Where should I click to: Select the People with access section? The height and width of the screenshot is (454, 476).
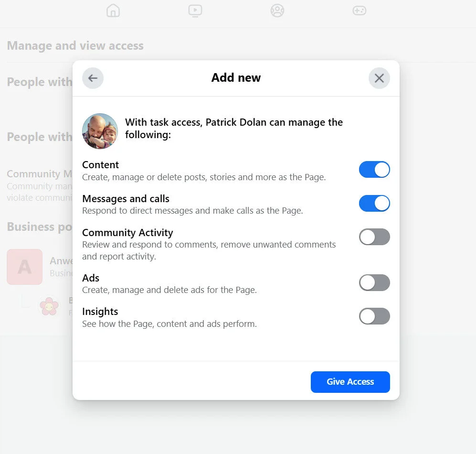(40, 82)
